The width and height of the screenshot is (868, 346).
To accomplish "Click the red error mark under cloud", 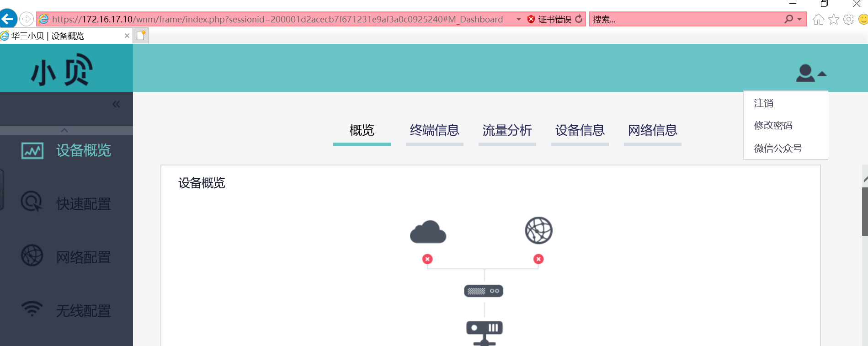I will pyautogui.click(x=427, y=259).
